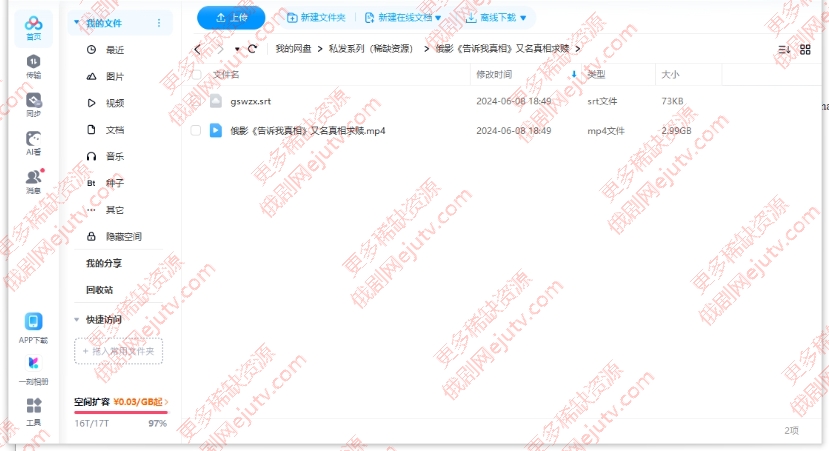Image resolution: width=829 pixels, height=451 pixels.
Task: Click the storage usage bar at 97%
Action: (121, 412)
